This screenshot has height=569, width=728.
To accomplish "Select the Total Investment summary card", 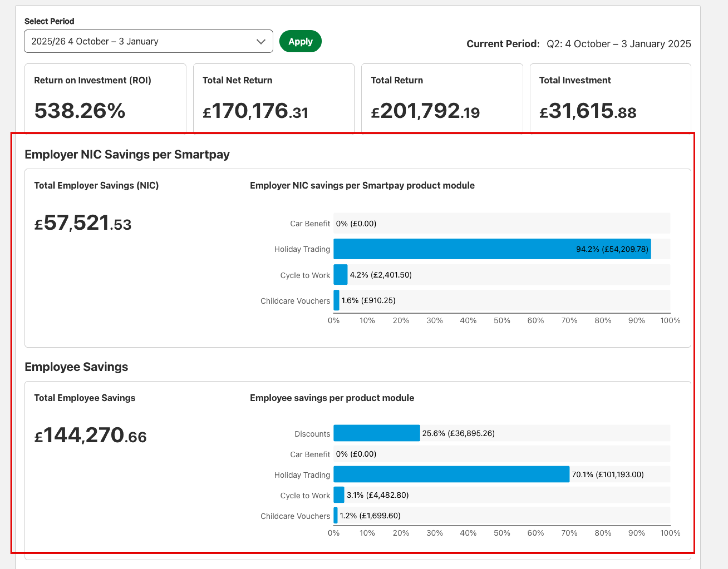I will [610, 99].
